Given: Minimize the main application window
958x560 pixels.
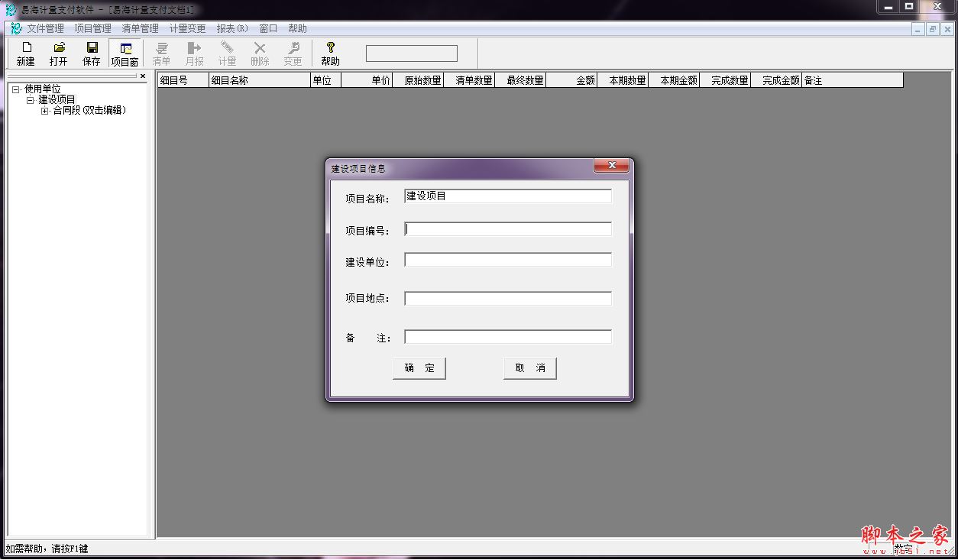Looking at the screenshot, I should pyautogui.click(x=886, y=7).
